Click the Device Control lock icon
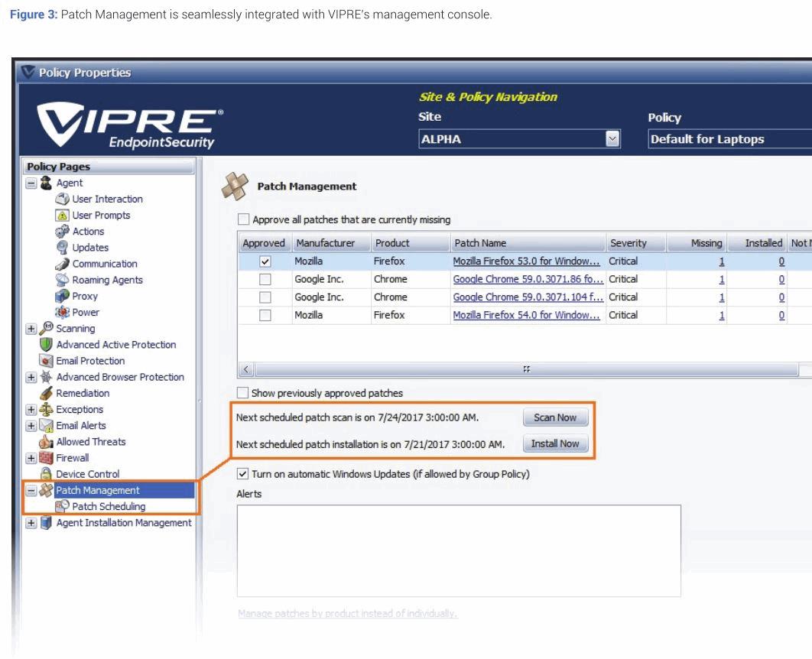The width and height of the screenshot is (812, 659). [46, 474]
